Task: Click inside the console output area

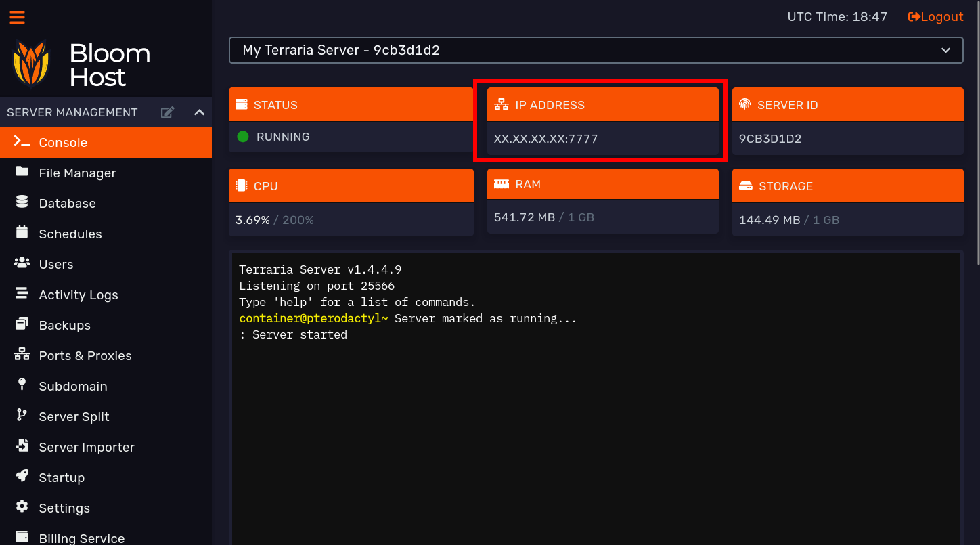Action: [596, 393]
